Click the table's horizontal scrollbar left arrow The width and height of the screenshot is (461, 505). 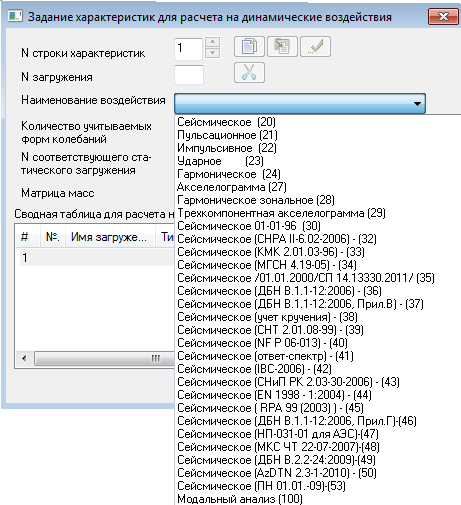(24, 359)
